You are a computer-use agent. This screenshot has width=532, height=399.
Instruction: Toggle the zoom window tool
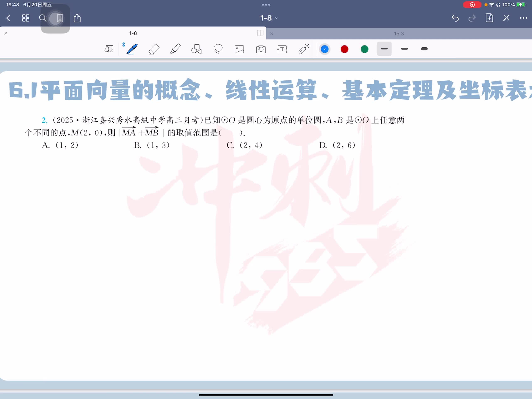pos(109,49)
